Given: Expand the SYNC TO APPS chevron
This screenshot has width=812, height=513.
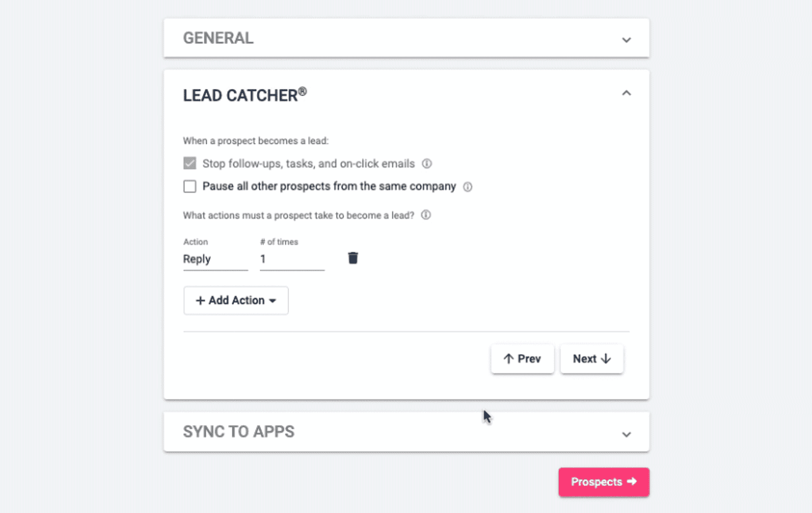Looking at the screenshot, I should pyautogui.click(x=627, y=434).
